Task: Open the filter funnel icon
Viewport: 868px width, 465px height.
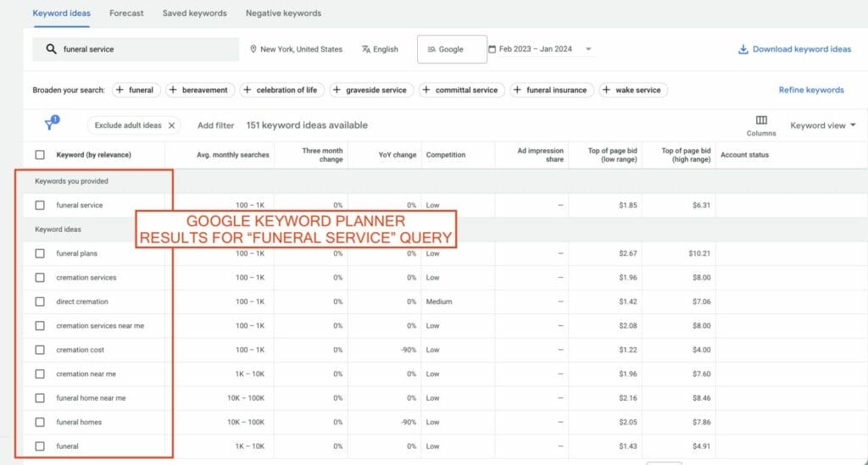Action: click(x=51, y=124)
